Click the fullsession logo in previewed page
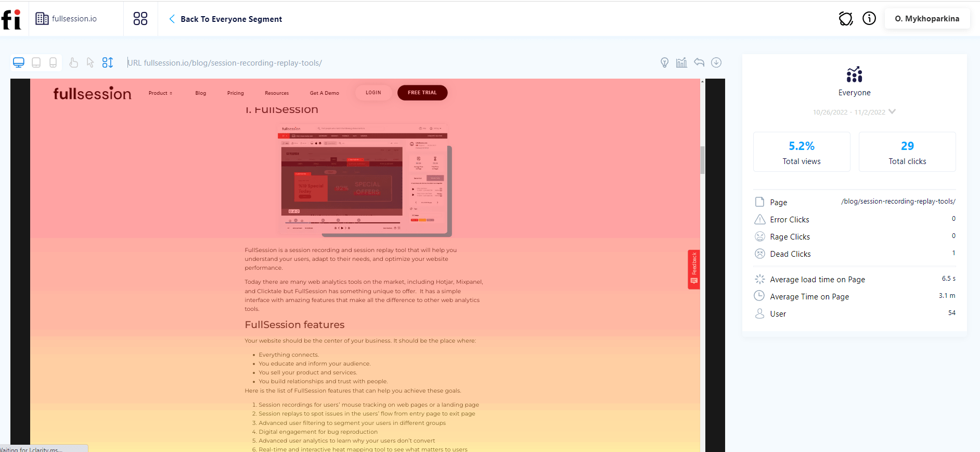The width and height of the screenshot is (980, 452). [92, 93]
